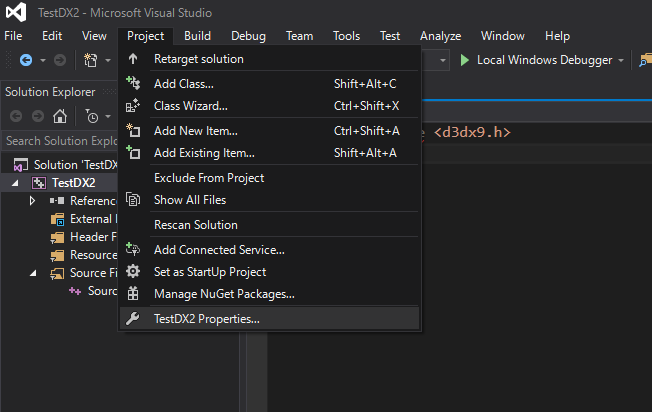Select Add Class... menu entry
The width and height of the screenshot is (652, 412).
point(269,84)
